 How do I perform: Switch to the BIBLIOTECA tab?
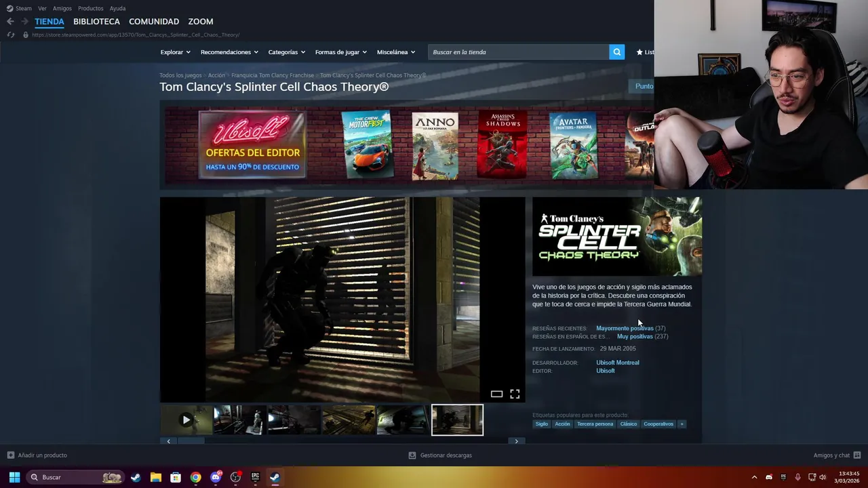96,22
